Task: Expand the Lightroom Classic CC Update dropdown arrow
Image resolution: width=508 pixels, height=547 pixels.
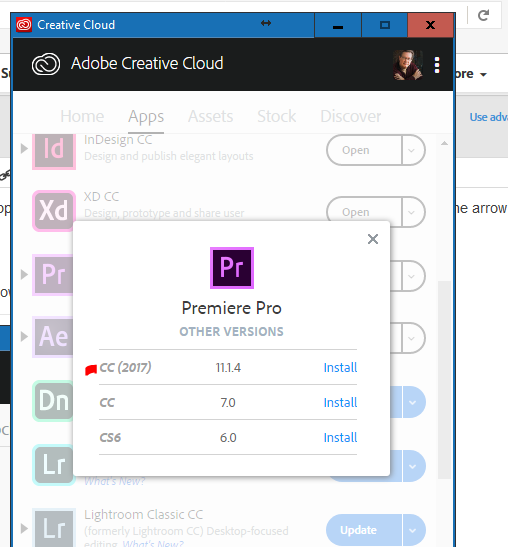Action: pos(414,530)
